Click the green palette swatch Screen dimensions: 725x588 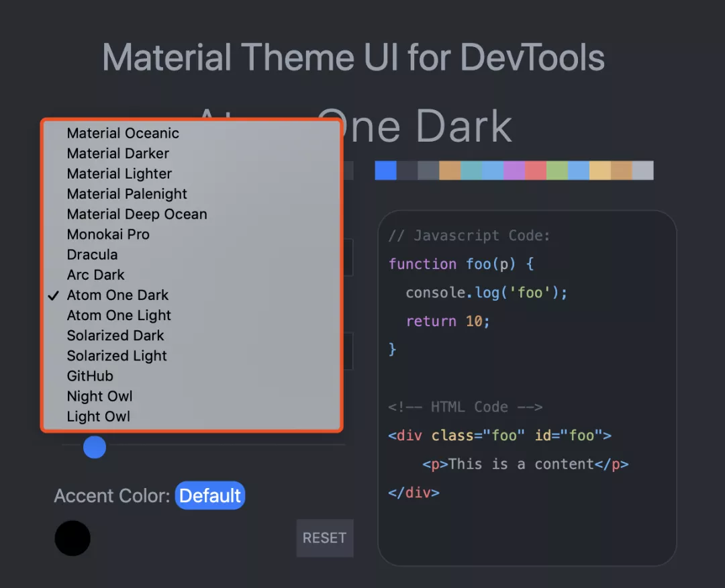click(557, 170)
